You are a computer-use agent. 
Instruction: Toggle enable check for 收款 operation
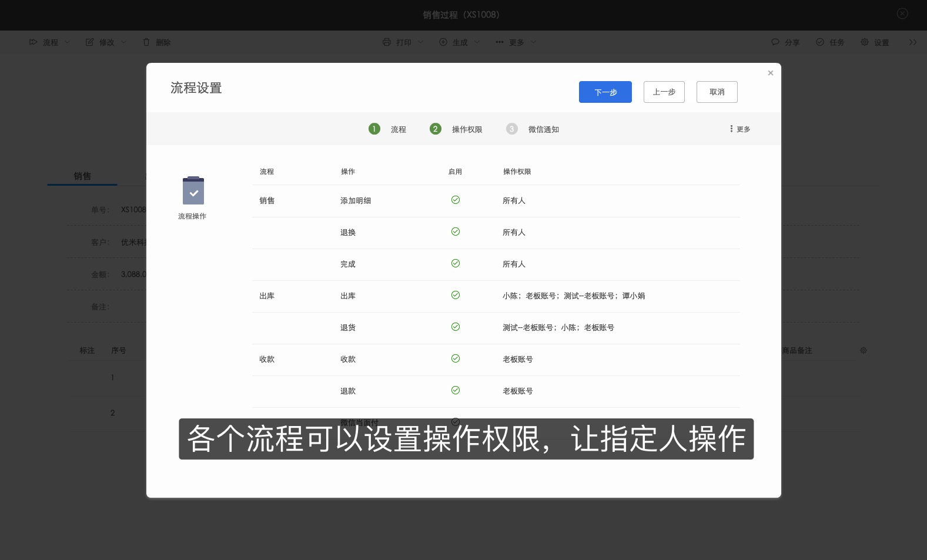coord(455,359)
